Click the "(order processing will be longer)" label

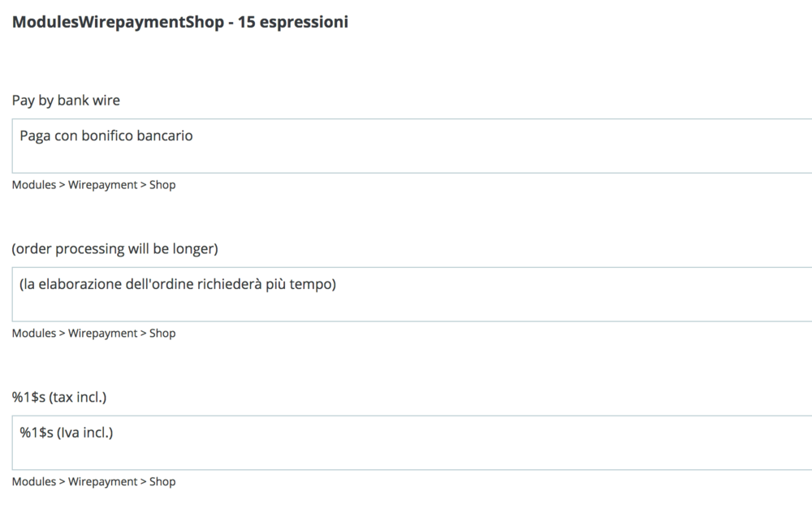tap(114, 248)
